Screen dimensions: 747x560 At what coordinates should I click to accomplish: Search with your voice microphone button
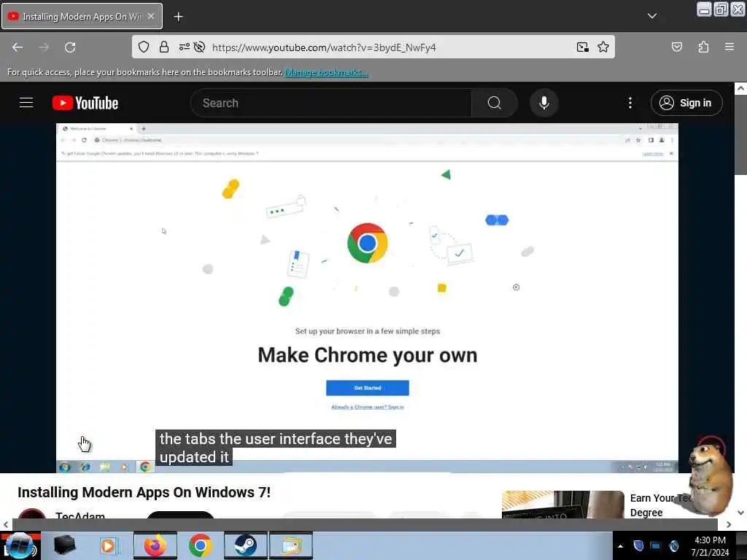click(x=543, y=103)
